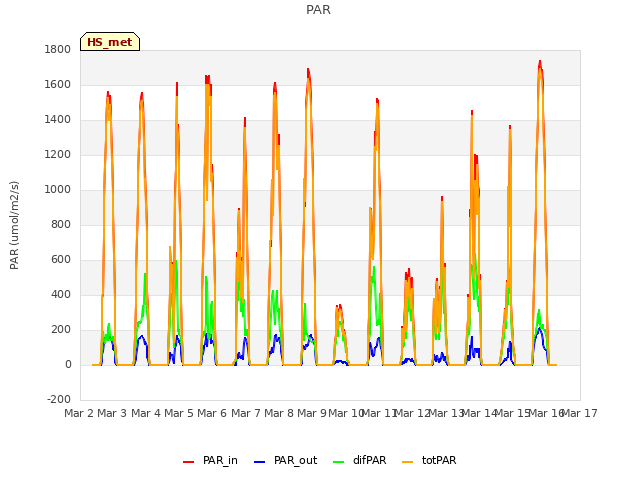Click the Mar 5 x-axis label

click(x=179, y=413)
